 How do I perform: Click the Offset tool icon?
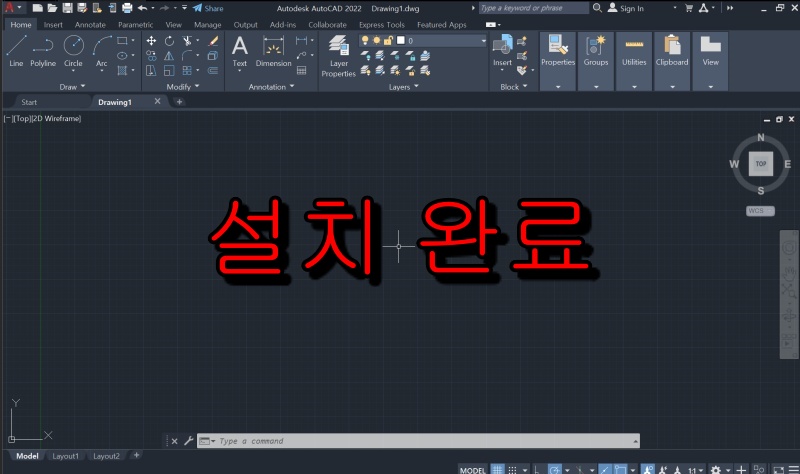coord(213,70)
